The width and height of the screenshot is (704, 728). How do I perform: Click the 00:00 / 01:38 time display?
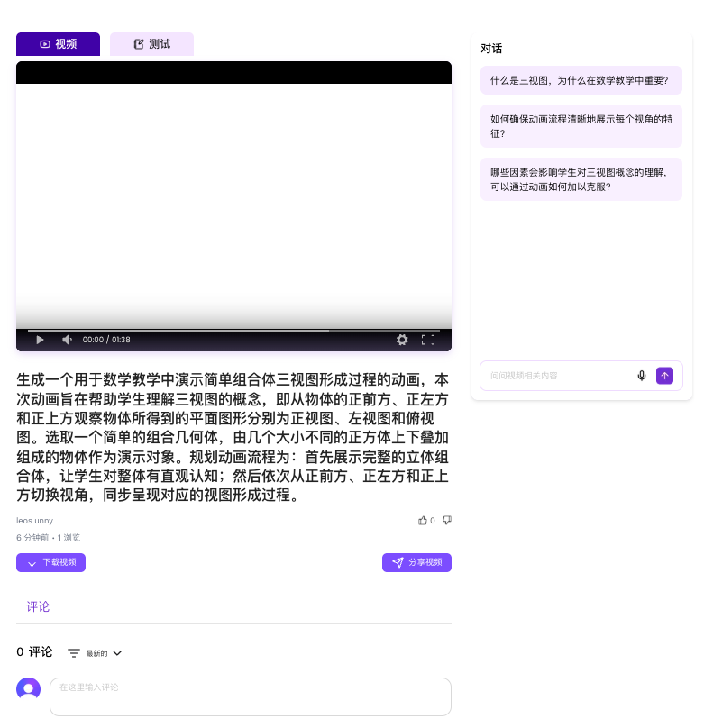106,340
